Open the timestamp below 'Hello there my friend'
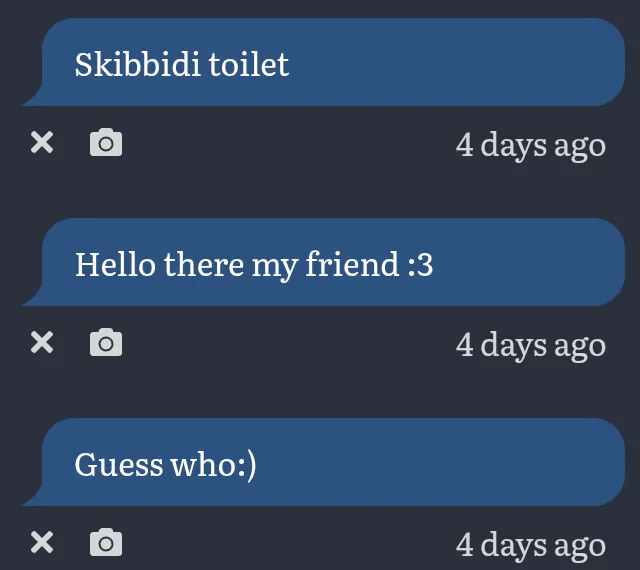The width and height of the screenshot is (640, 570). point(531,346)
